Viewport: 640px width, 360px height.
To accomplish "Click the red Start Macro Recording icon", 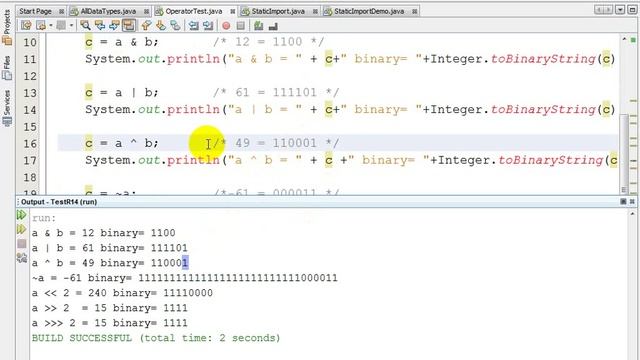I will tap(226, 26).
